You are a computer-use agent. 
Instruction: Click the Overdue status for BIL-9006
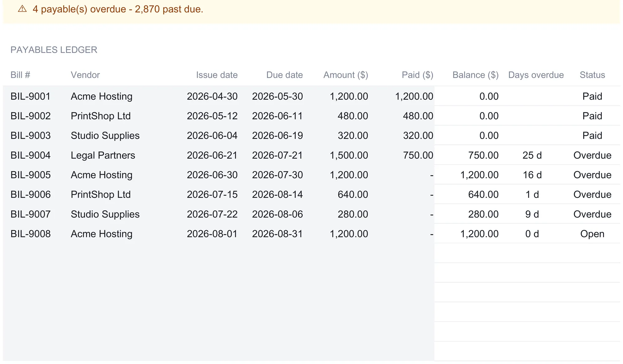pos(592,194)
